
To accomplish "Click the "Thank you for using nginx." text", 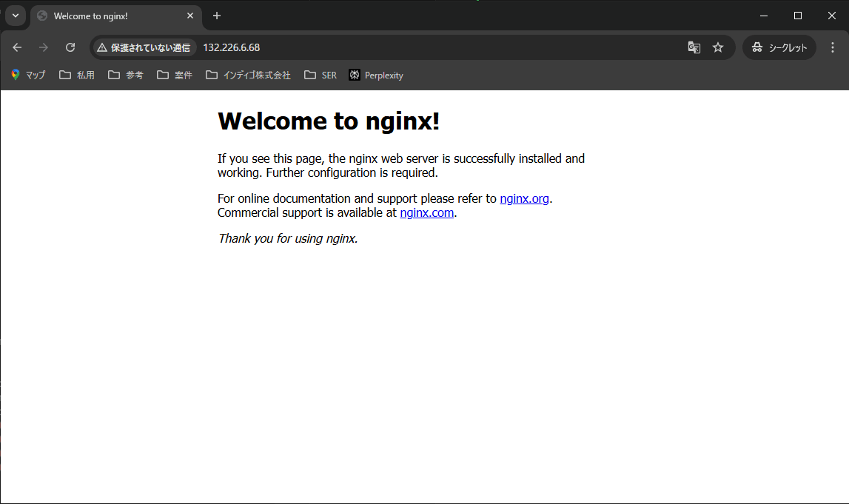I will pyautogui.click(x=287, y=239).
